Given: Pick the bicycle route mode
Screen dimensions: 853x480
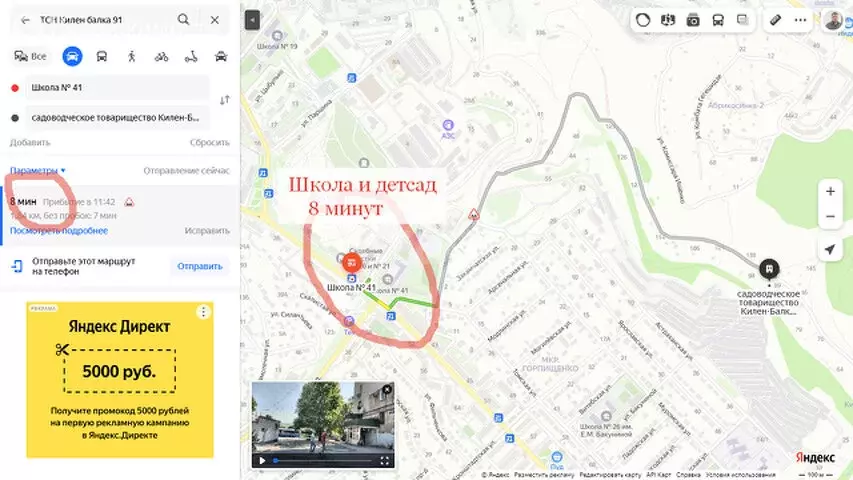Looking at the screenshot, I should click(x=162, y=56).
